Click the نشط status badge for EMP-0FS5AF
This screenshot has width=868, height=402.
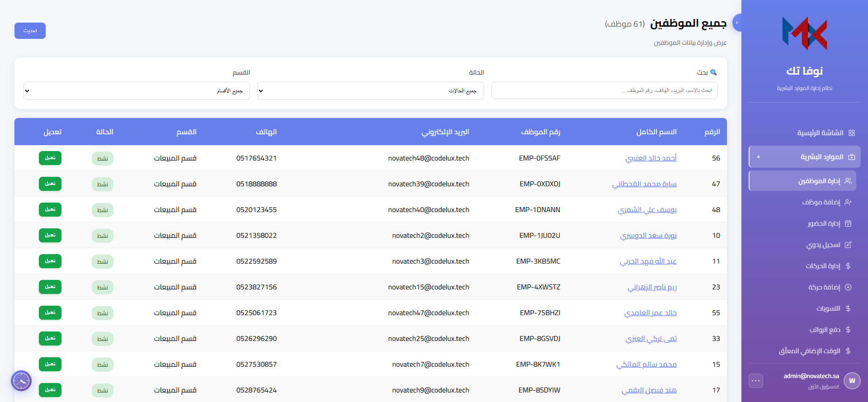[x=103, y=158]
